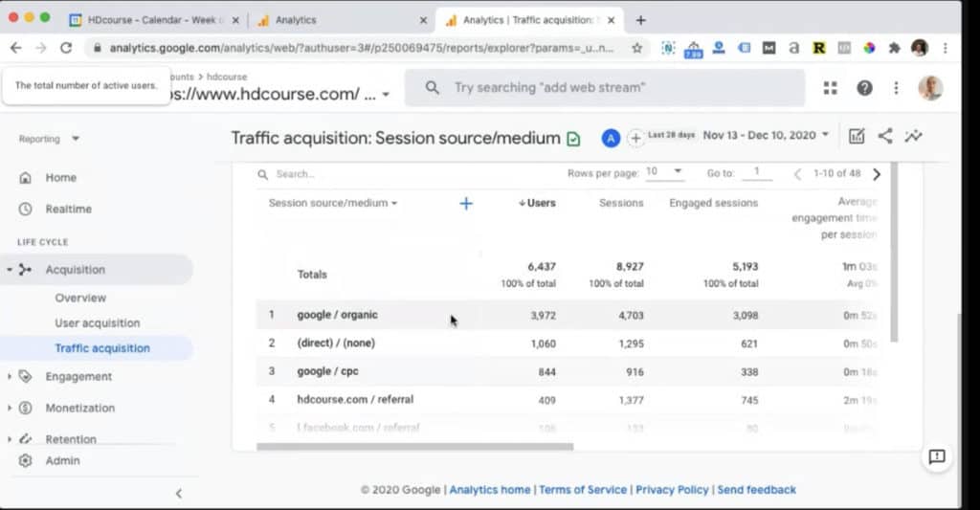This screenshot has width=980, height=510.
Task: Switch to the HDcourse Calendar browser tab
Action: 153,20
